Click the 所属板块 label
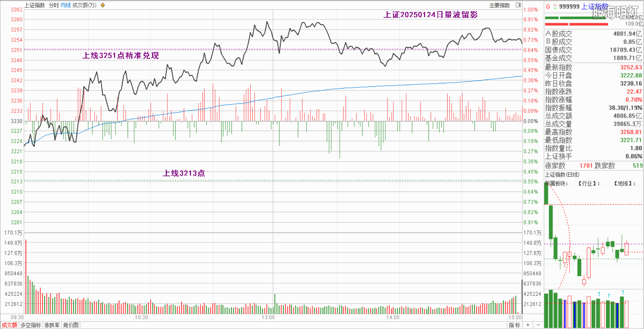This screenshot has width=644, height=329. click(557, 183)
